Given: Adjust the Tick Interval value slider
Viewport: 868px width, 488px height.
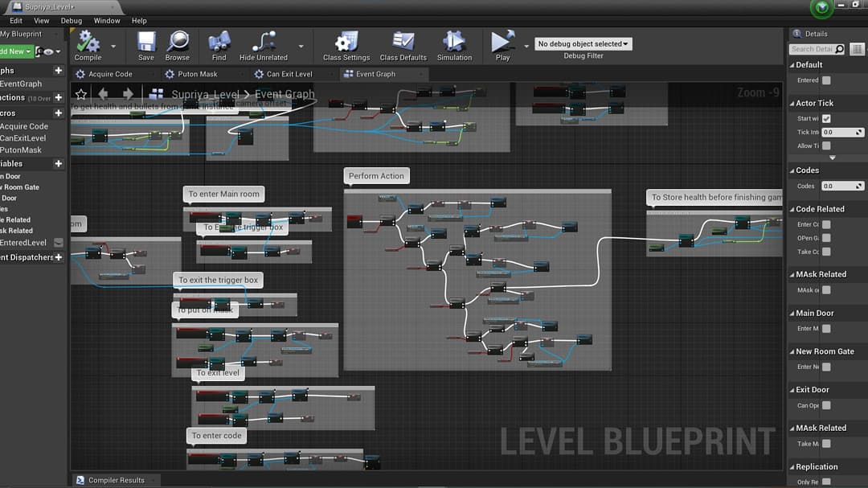Looking at the screenshot, I should (x=842, y=133).
